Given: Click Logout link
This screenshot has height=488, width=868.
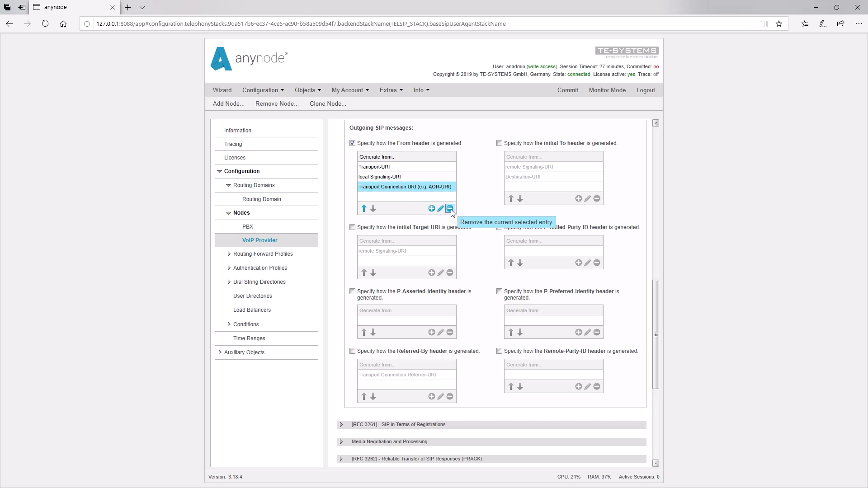Looking at the screenshot, I should coord(646,90).
